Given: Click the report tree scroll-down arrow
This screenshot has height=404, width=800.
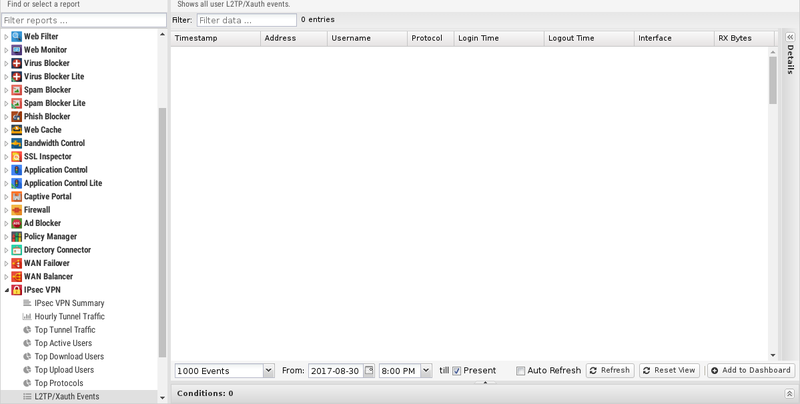Looking at the screenshot, I should click(x=163, y=398).
